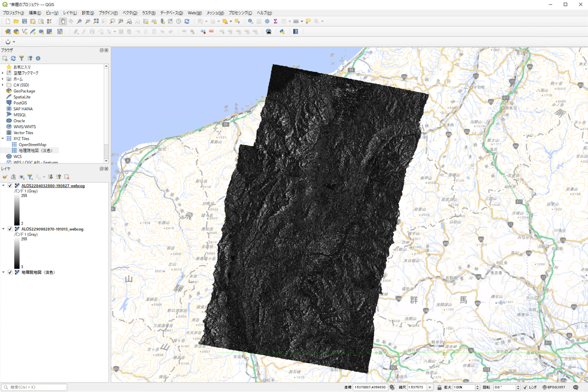Open Layer Styling panel brush icon
The image size is (588, 392).
tap(5, 177)
